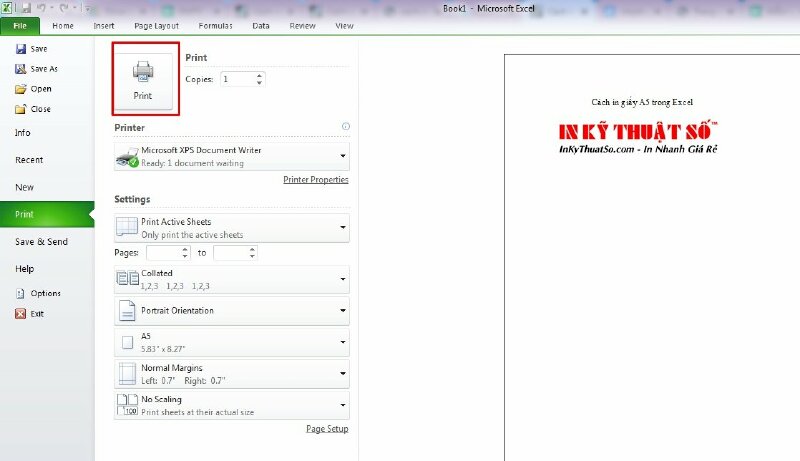Open the Page Setup link
Screen dimensions: 800x461
[327, 429]
